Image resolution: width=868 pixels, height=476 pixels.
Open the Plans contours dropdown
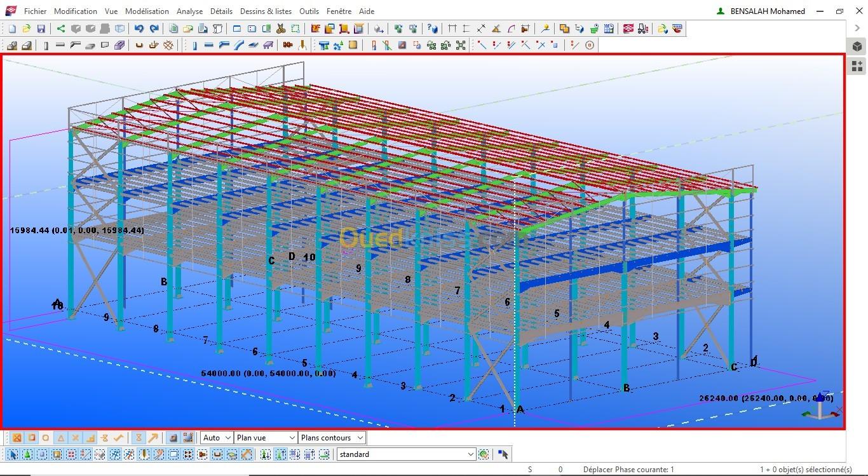tap(332, 438)
